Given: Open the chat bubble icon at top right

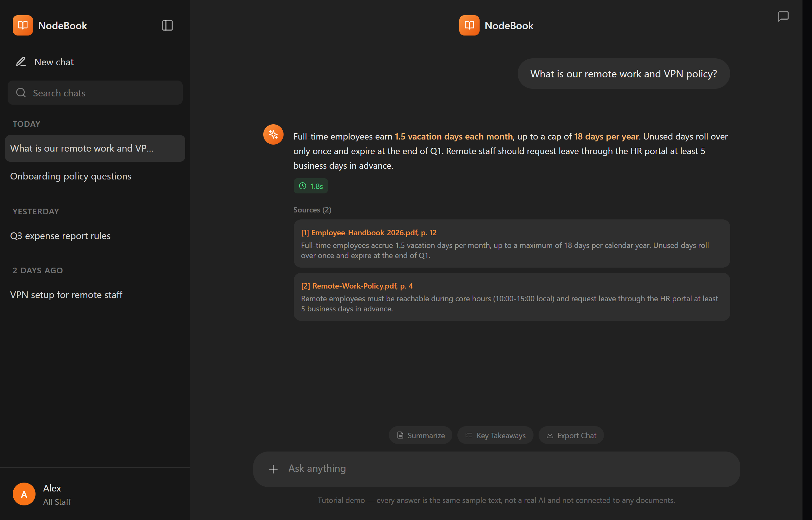Looking at the screenshot, I should (x=783, y=16).
